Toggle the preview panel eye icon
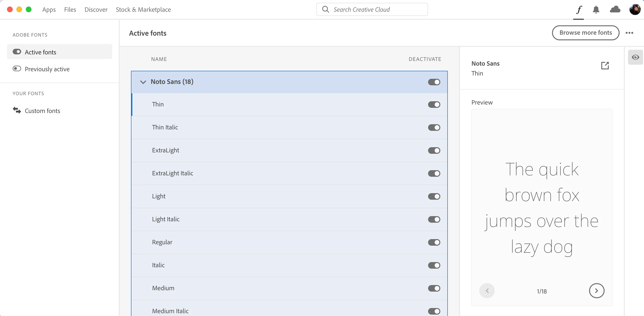 click(x=635, y=57)
